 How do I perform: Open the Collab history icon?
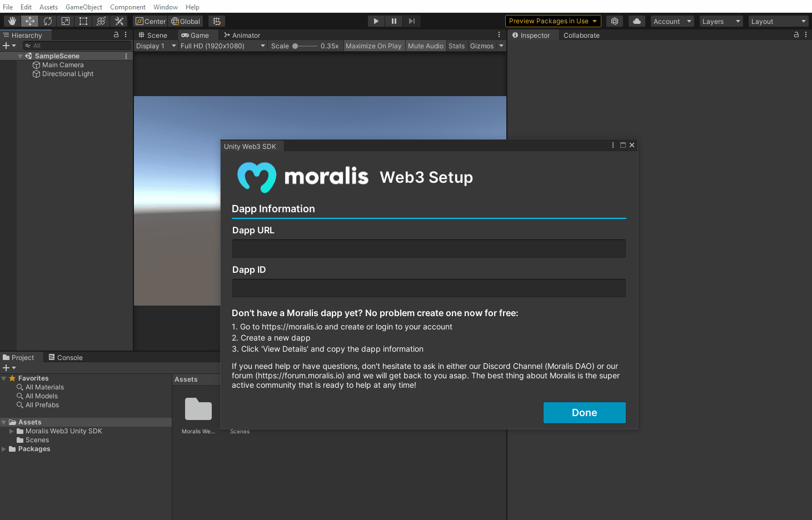click(615, 21)
